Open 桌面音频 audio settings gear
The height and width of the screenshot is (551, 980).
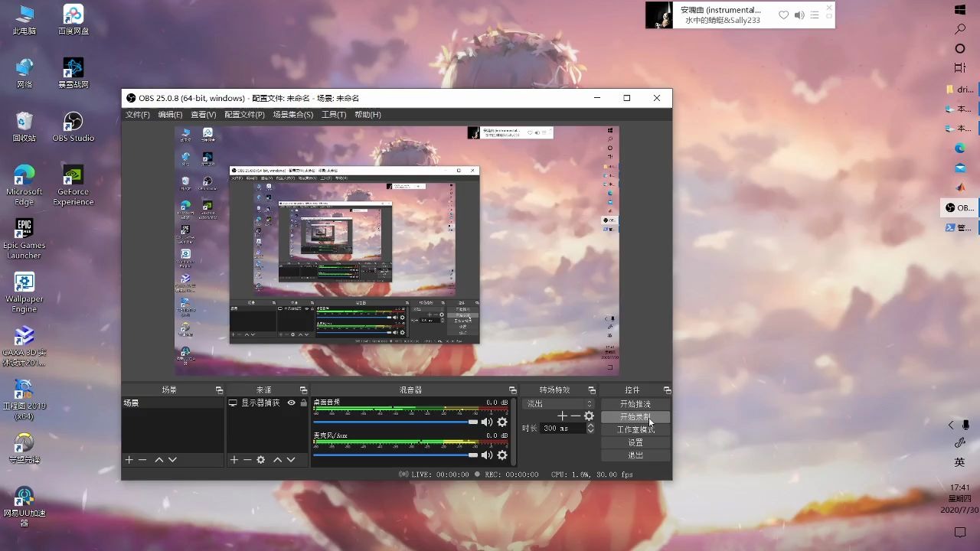502,422
